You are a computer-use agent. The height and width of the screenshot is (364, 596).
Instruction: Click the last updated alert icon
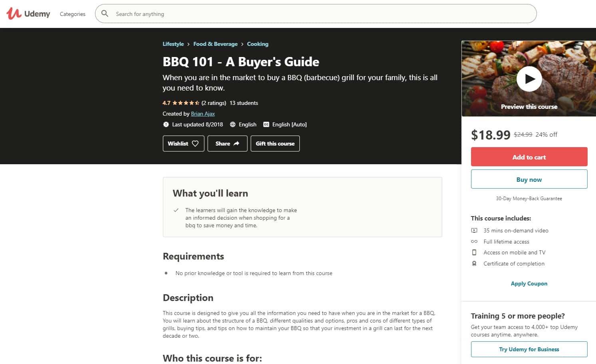click(x=166, y=124)
